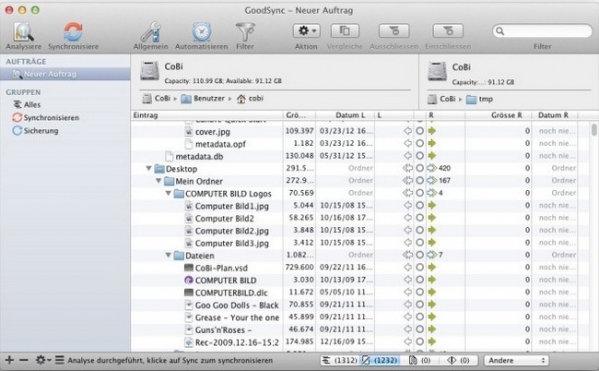This screenshot has width=599, height=371.
Task: Select the left arrow for CoBi-Plan.vsd
Action: pyautogui.click(x=408, y=267)
